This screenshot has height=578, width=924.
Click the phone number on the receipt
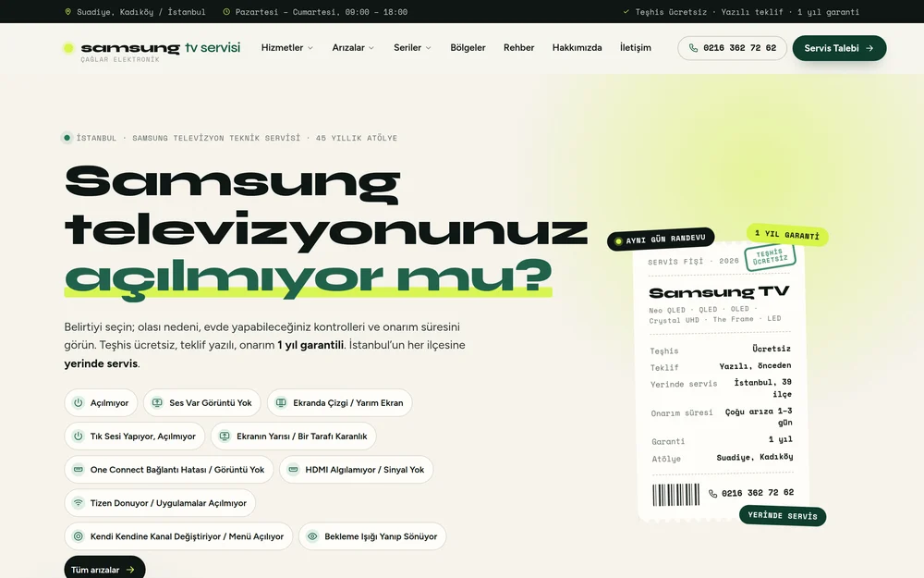758,493
